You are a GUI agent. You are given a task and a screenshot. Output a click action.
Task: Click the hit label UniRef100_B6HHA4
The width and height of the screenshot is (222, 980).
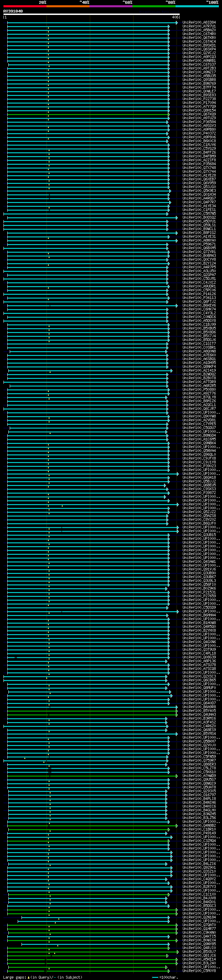pyautogui.click(x=199, y=615)
